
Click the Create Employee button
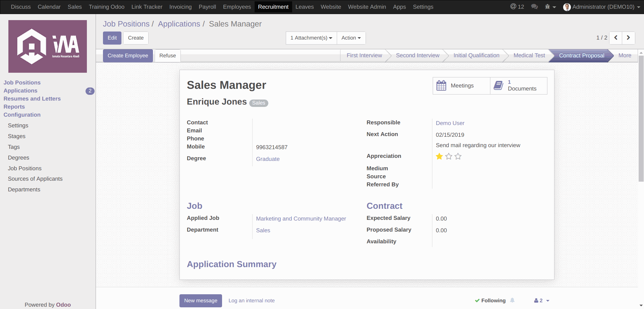[x=128, y=56]
